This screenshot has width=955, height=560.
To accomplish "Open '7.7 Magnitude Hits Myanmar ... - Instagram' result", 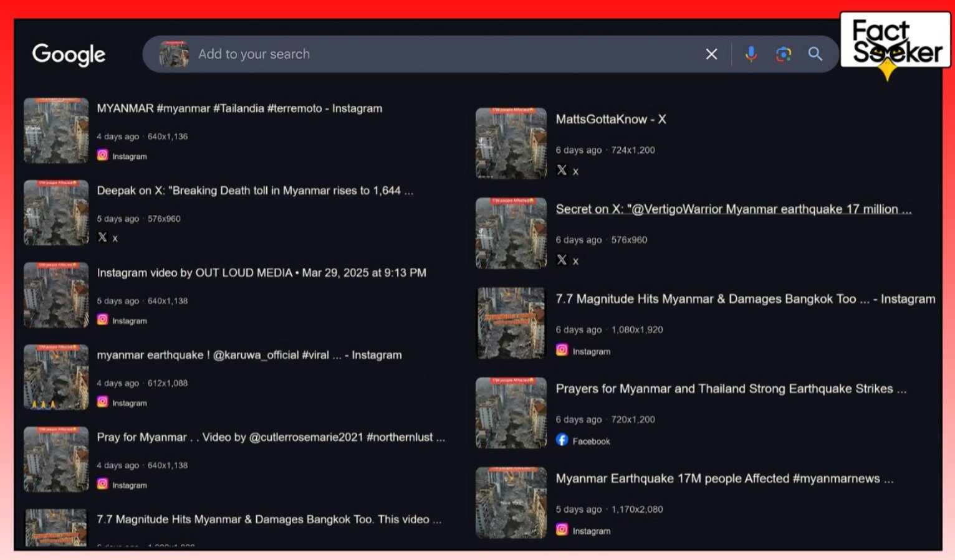I will (x=746, y=299).
